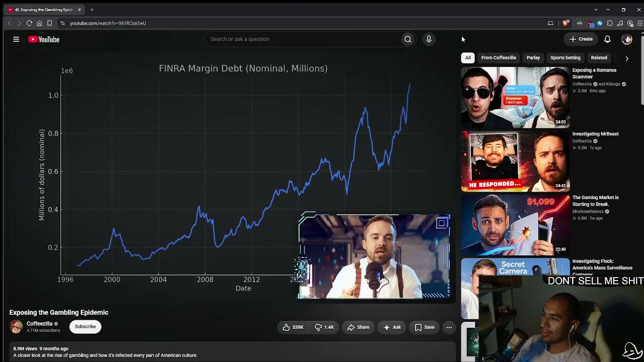Select the Sports betting filter chip
The width and height of the screenshot is (644, 362).
pyautogui.click(x=566, y=58)
